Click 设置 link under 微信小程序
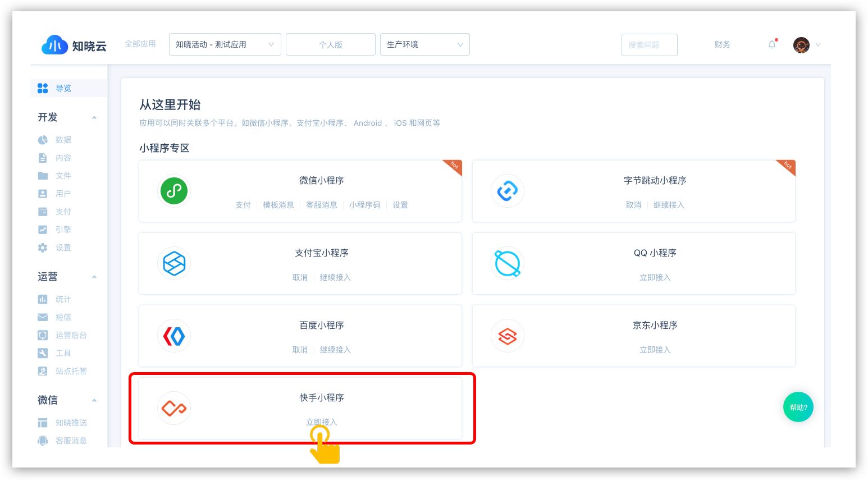This screenshot has width=868, height=481. [x=400, y=205]
